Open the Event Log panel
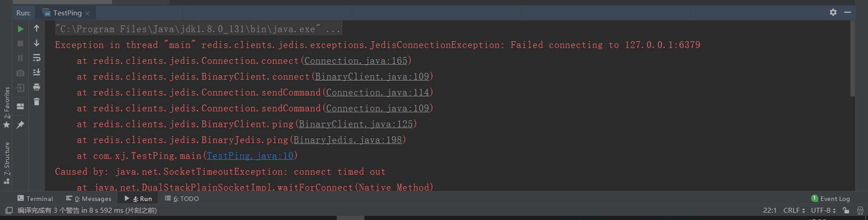868x220 pixels. pyautogui.click(x=830, y=199)
